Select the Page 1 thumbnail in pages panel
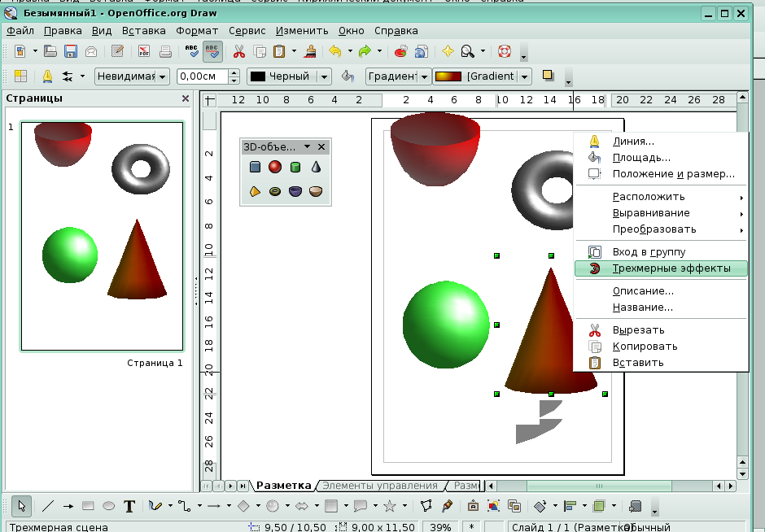Image resolution: width=765 pixels, height=532 pixels. [102, 236]
